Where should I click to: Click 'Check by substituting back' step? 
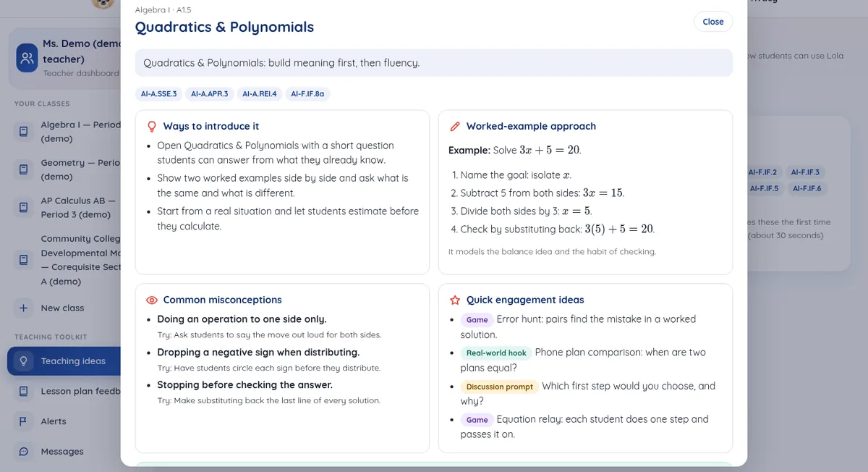tap(552, 229)
